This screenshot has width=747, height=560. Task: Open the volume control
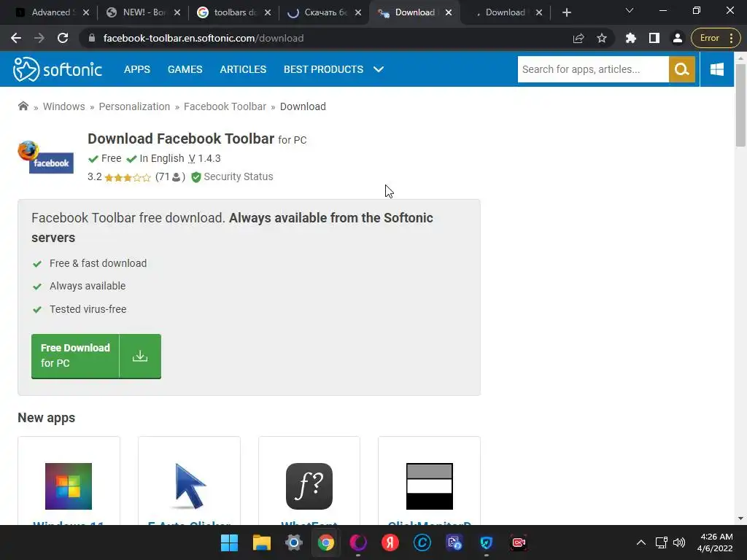pos(679,542)
